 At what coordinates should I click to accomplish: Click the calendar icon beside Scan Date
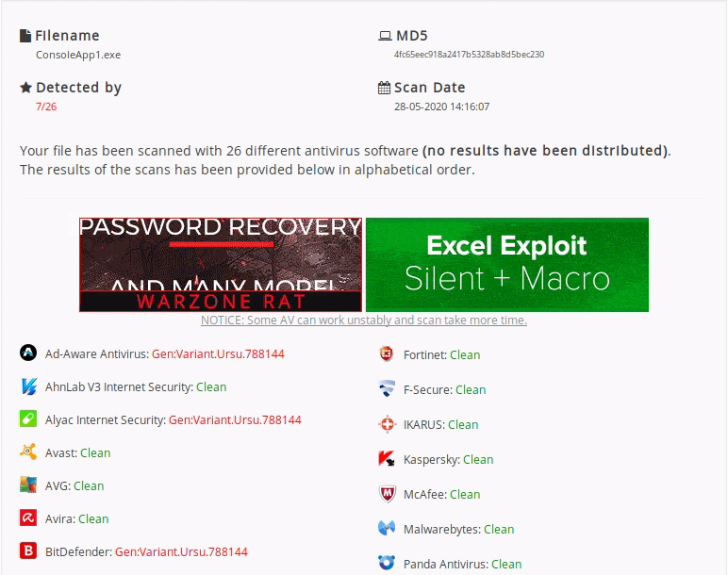pyautogui.click(x=385, y=88)
